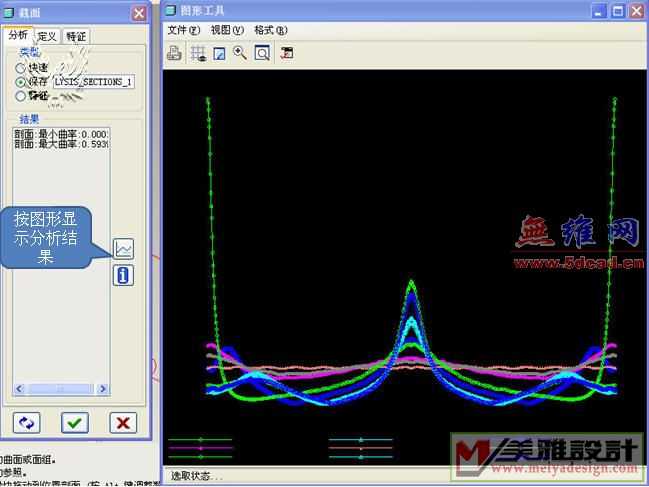Click the red export icon in toolbar
Viewport: 649px width, 487px height.
click(287, 54)
